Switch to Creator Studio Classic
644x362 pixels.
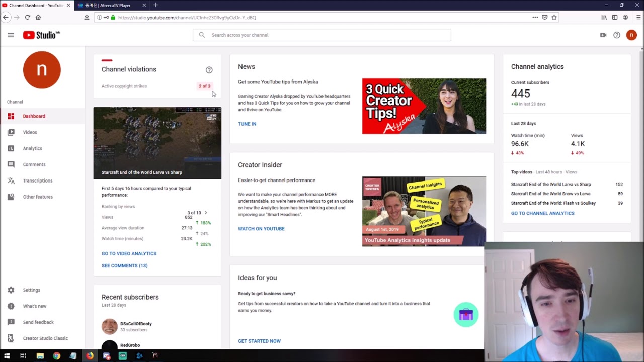[x=42, y=338]
